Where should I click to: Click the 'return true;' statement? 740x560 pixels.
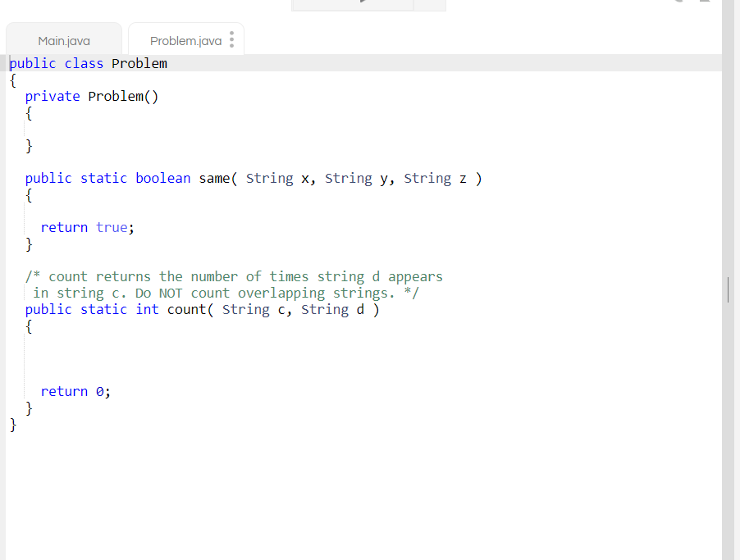click(x=87, y=227)
